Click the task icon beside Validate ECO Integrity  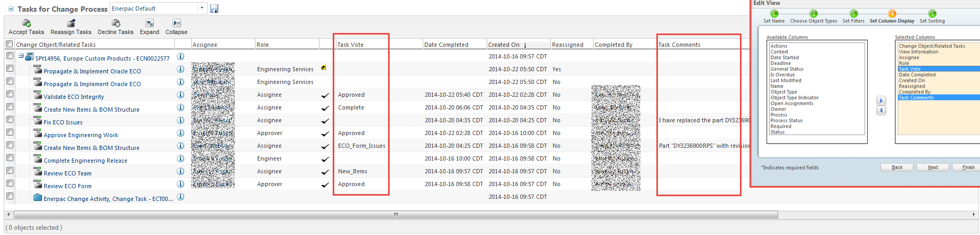pyautogui.click(x=37, y=95)
